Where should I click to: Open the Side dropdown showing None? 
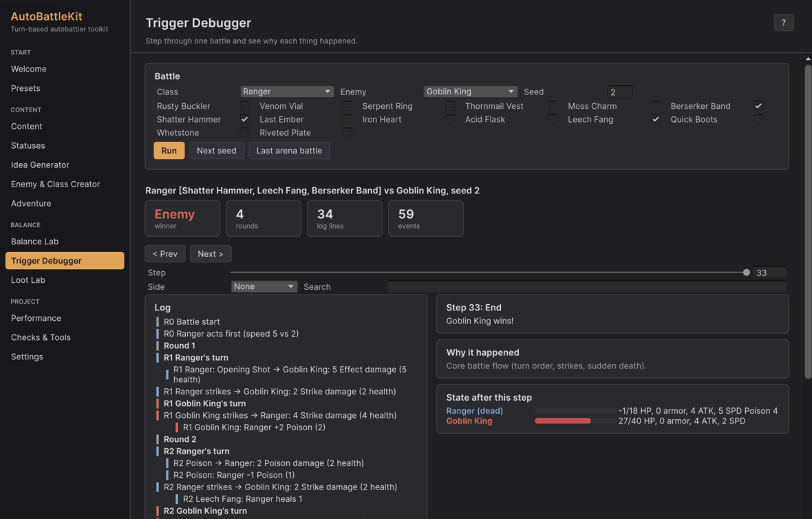(264, 286)
